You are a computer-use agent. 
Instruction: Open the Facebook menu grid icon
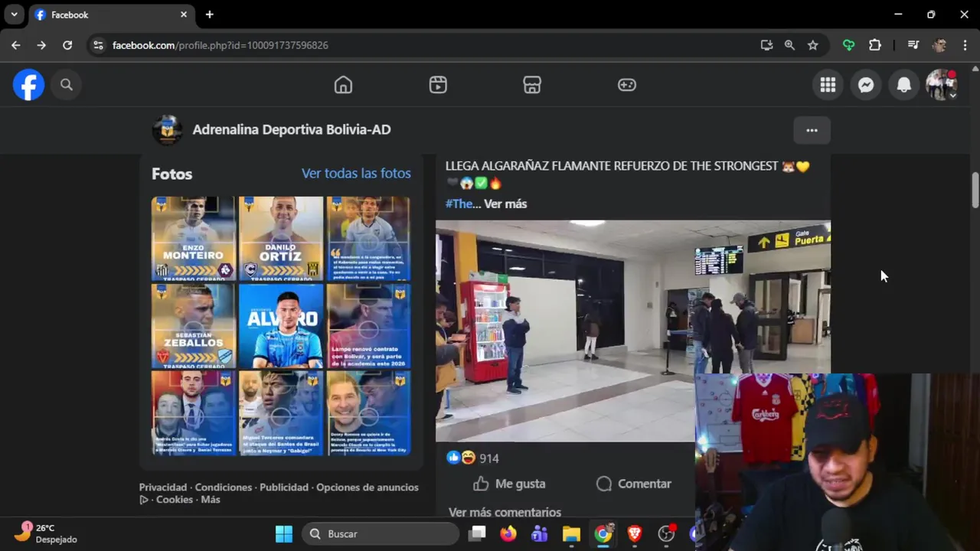828,85
